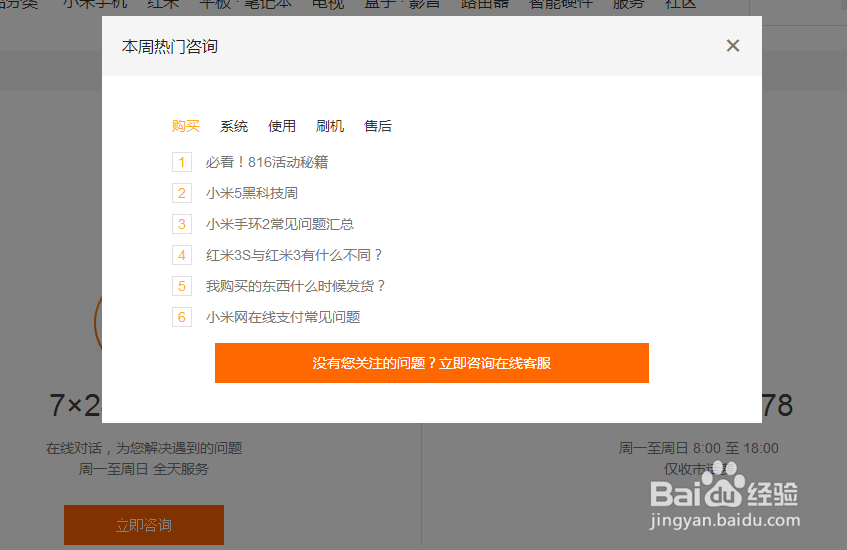Open the 售后 tab

pos(378,126)
